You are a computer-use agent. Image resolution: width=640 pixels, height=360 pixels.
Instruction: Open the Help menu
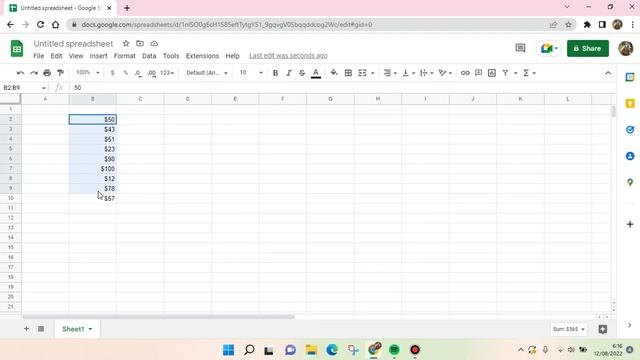233,56
